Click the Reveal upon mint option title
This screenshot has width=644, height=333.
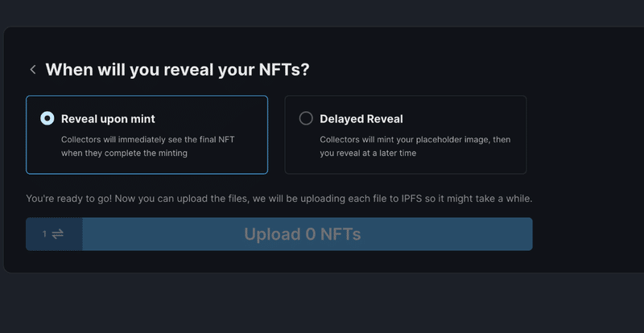pos(108,119)
